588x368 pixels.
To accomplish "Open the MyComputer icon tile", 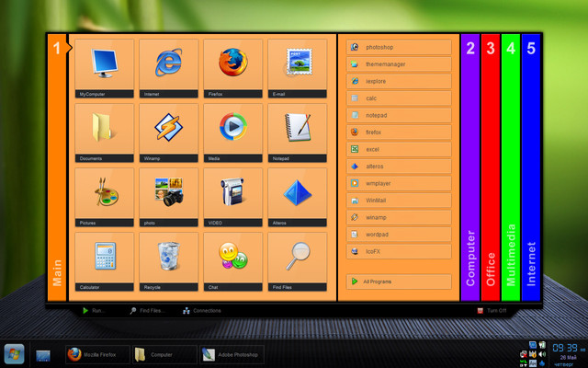I will pos(103,68).
